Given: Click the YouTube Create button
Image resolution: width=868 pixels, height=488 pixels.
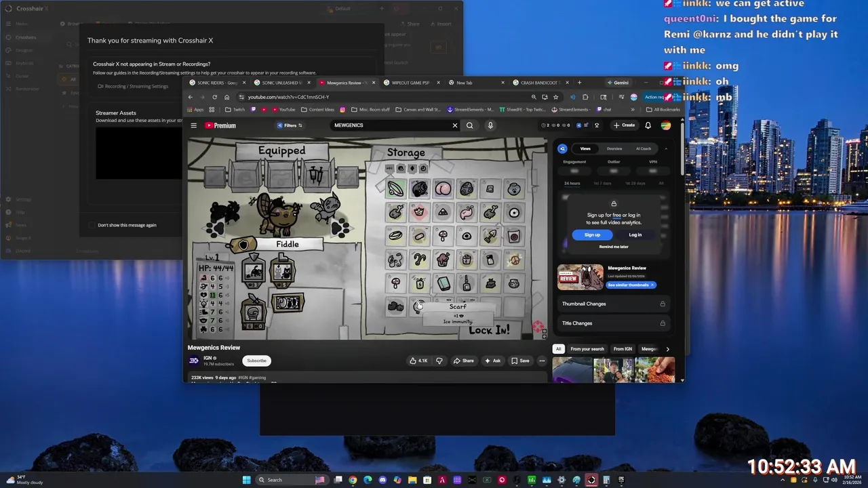Looking at the screenshot, I should [624, 125].
